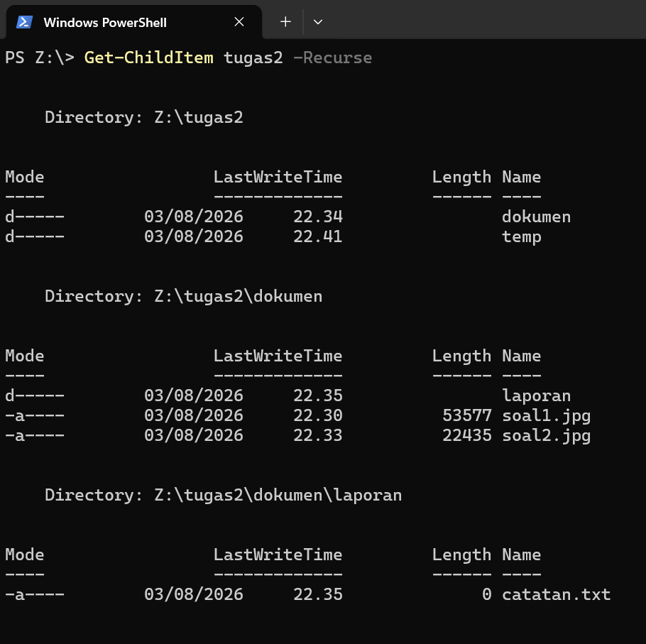Click the PS Z:\> prompt text
646x644 pixels.
[x=40, y=58]
